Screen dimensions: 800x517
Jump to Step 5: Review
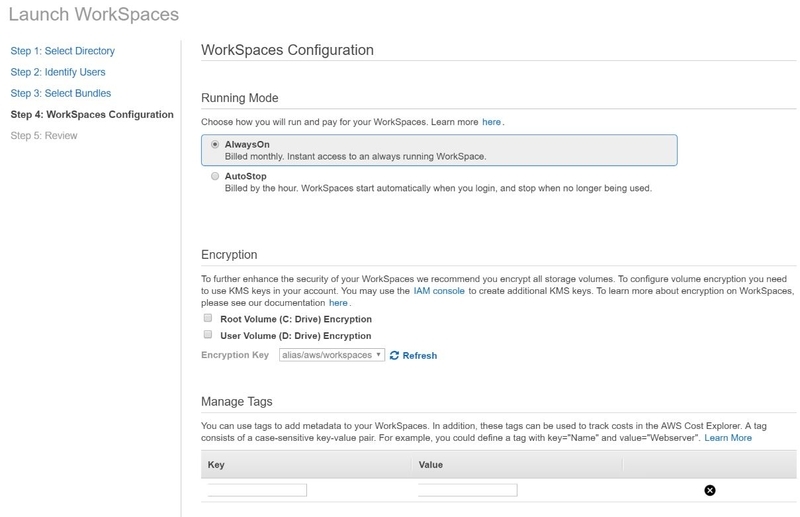[44, 136]
